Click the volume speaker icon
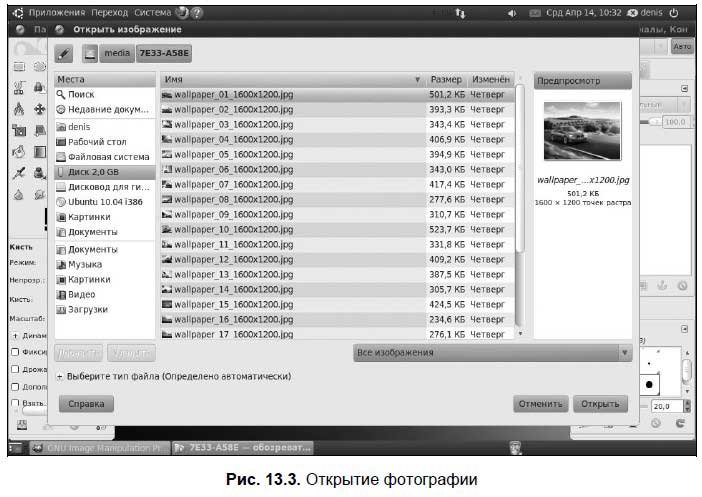 (x=512, y=13)
